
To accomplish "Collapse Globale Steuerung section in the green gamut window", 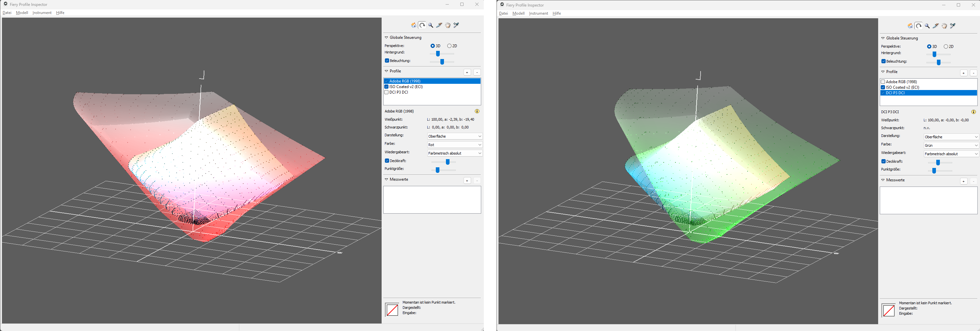I will tap(883, 38).
